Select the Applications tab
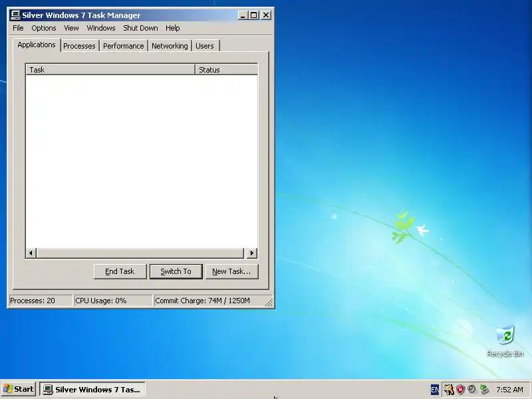 [x=37, y=45]
